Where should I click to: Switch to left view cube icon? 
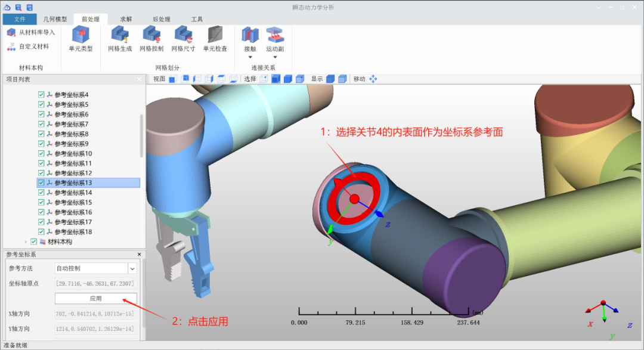[197, 79]
